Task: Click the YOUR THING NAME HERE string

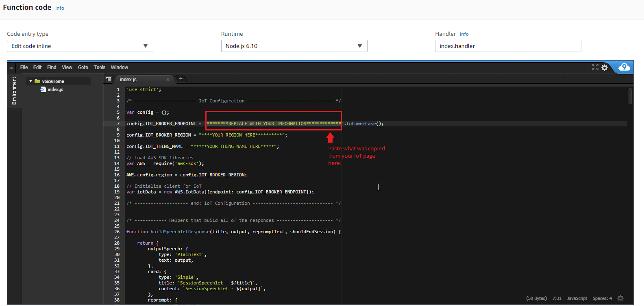Action: [234, 146]
